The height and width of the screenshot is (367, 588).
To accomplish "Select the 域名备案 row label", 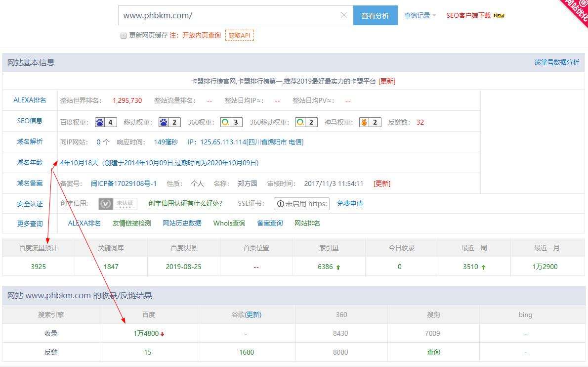I will click(x=30, y=183).
